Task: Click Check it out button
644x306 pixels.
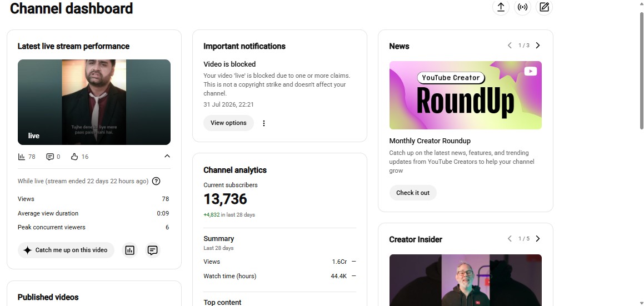Action: pyautogui.click(x=413, y=193)
